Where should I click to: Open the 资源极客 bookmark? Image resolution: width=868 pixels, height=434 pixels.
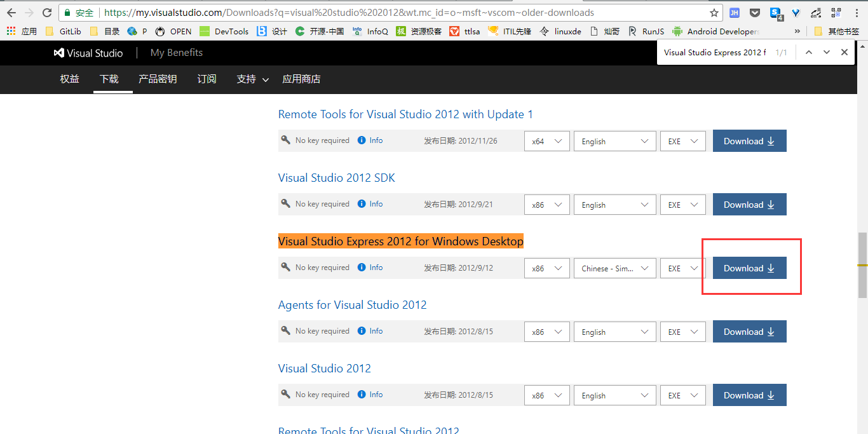419,31
